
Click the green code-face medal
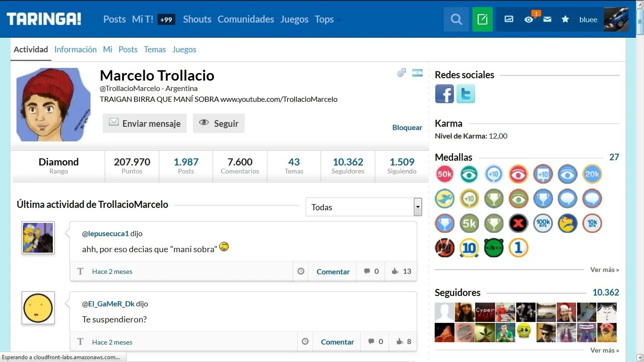[494, 248]
